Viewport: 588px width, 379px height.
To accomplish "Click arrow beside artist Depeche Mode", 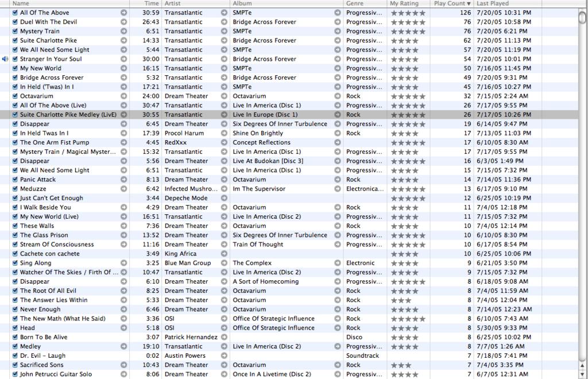I will (225, 198).
